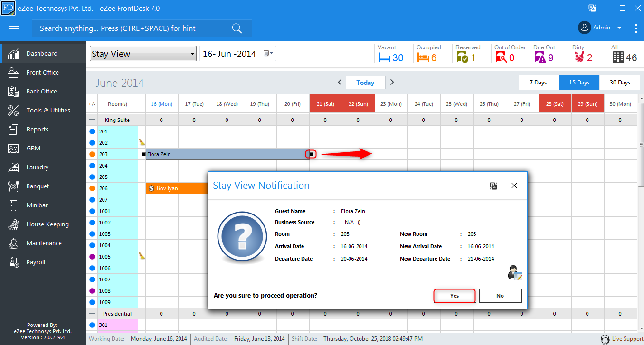Open House Keeping in sidebar
This screenshot has height=345, width=644.
[43, 224]
